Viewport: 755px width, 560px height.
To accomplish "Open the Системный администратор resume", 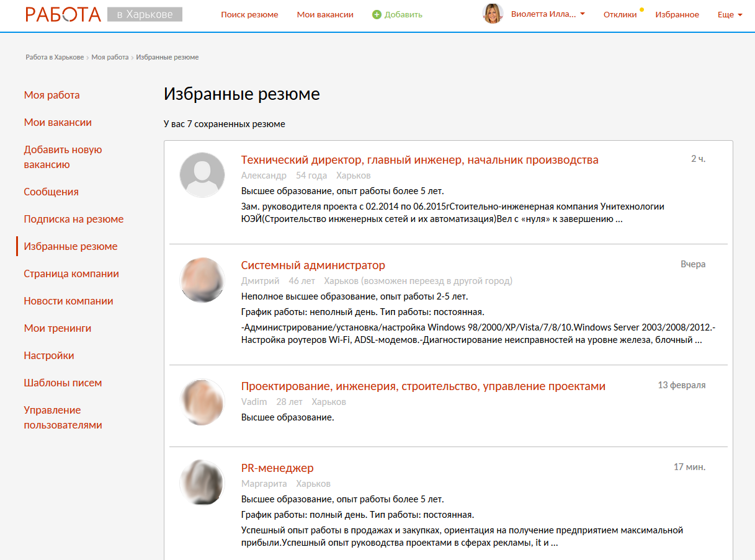I will [x=313, y=265].
